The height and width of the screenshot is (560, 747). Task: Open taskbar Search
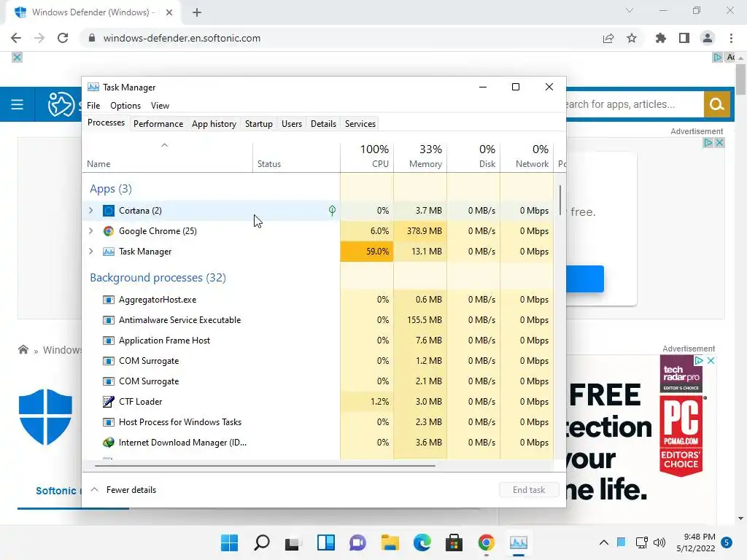point(262,542)
